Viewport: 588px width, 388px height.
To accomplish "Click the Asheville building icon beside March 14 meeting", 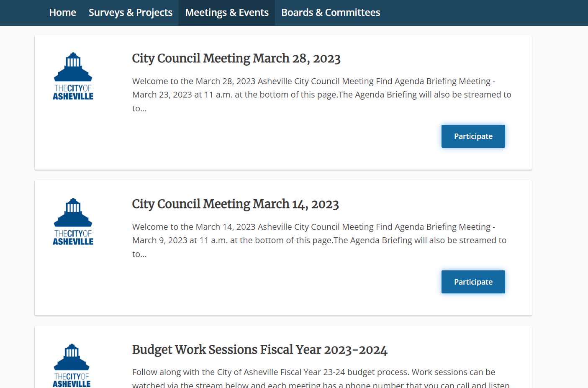I will coord(73,213).
